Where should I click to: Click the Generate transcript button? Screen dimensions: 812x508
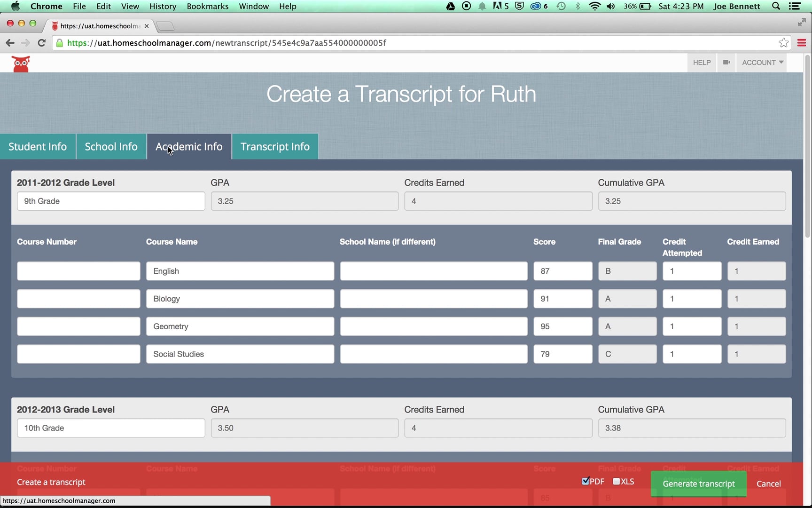pos(698,484)
